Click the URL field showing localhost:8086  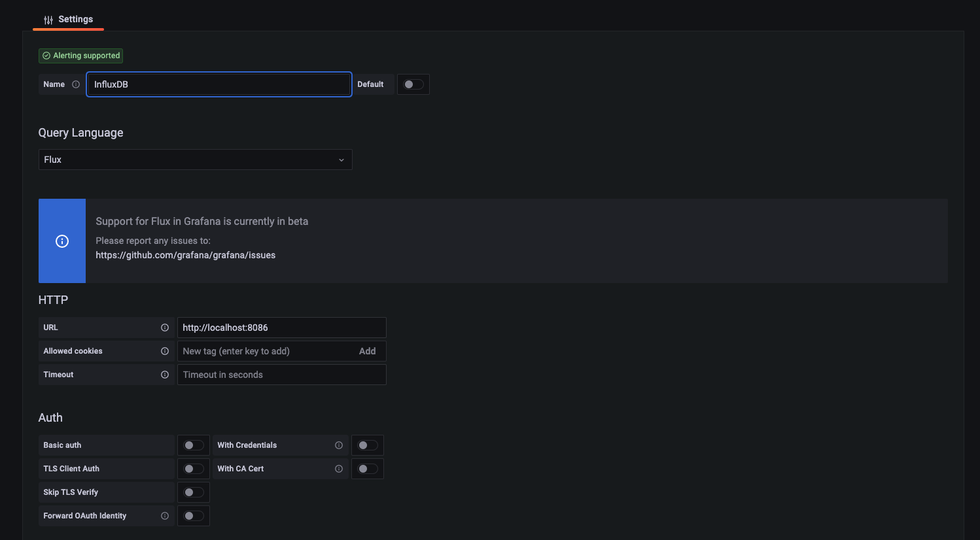[x=281, y=328]
